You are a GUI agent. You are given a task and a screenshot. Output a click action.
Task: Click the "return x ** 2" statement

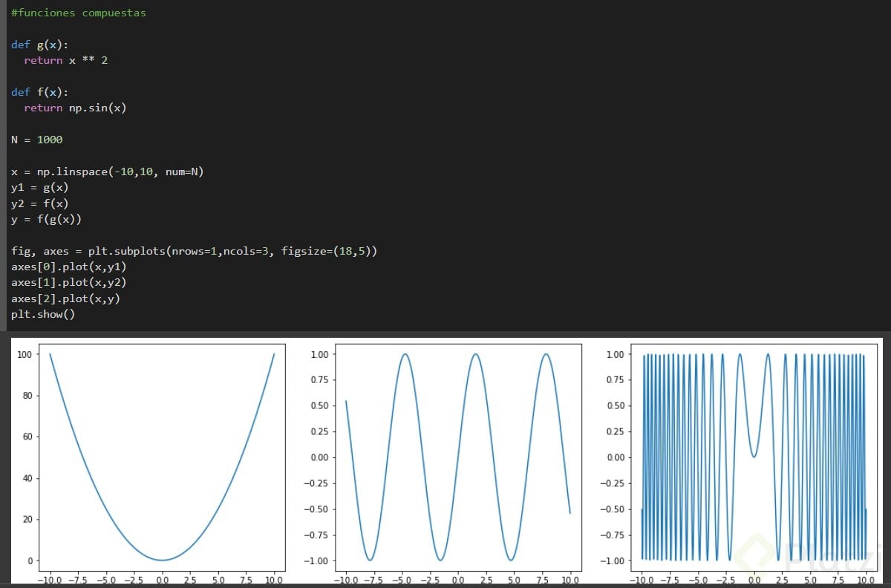[65, 60]
